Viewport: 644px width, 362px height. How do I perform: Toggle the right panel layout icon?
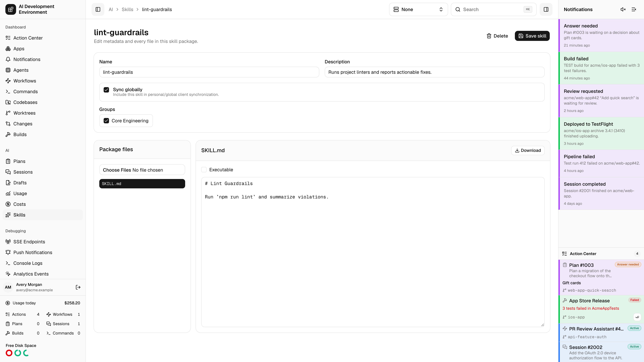pyautogui.click(x=546, y=10)
